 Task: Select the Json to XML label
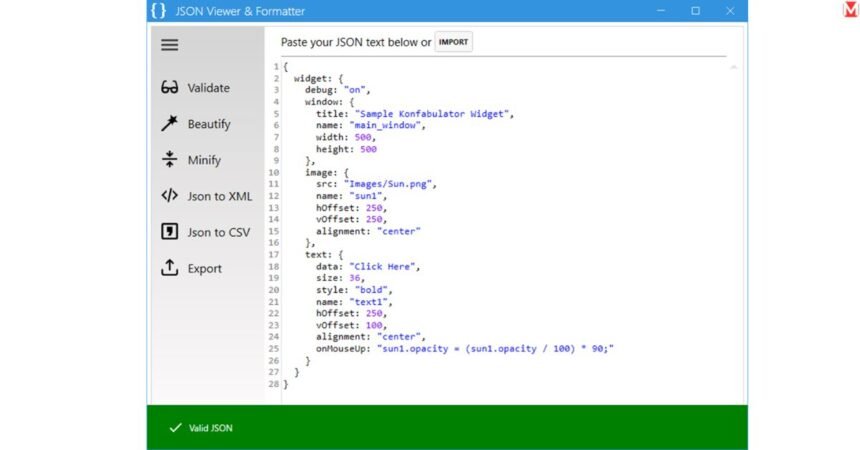219,196
